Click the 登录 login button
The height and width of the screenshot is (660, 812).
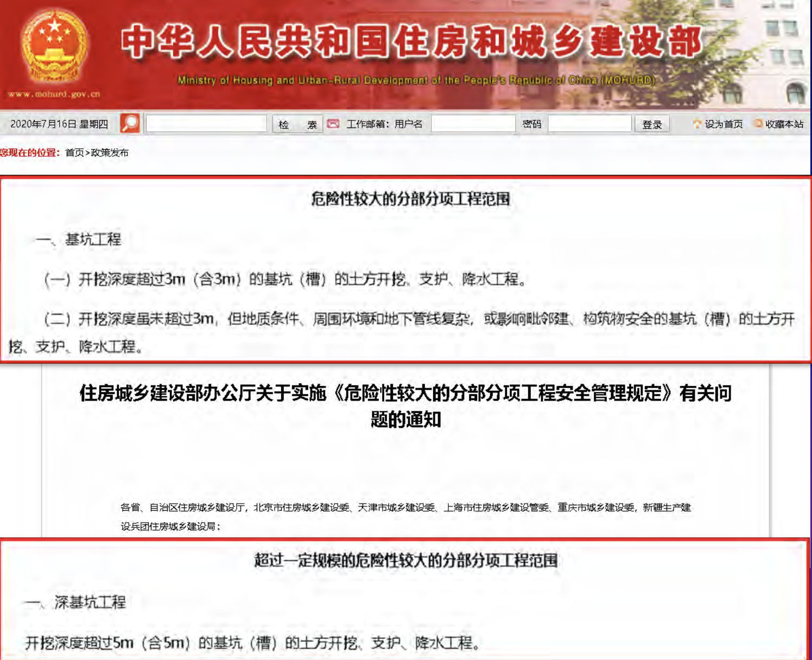click(x=652, y=124)
